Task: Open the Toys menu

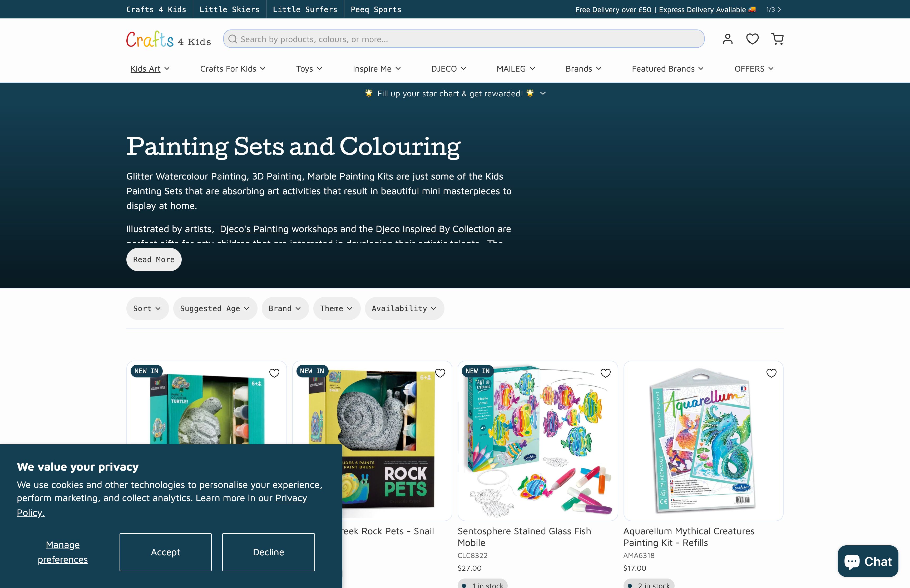Action: [309, 69]
